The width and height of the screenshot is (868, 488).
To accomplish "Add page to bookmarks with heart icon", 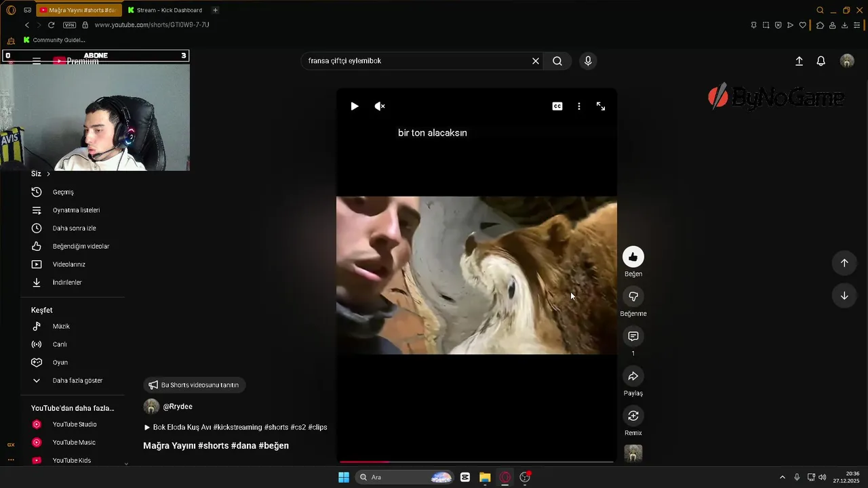I will click(803, 25).
